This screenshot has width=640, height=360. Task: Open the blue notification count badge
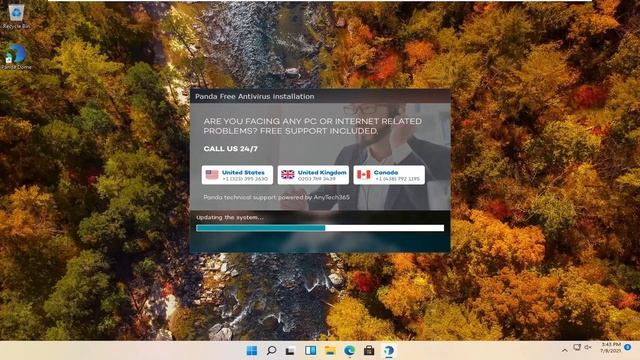628,347
